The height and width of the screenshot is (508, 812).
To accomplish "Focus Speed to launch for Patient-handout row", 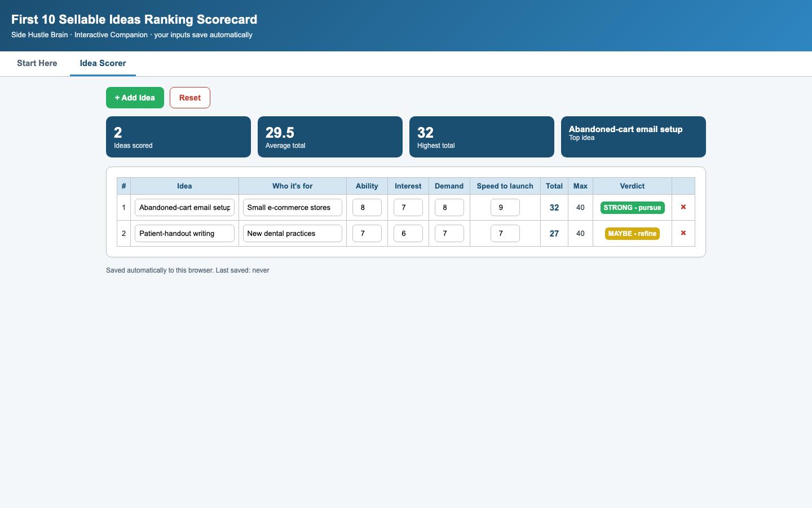I will 505,233.
